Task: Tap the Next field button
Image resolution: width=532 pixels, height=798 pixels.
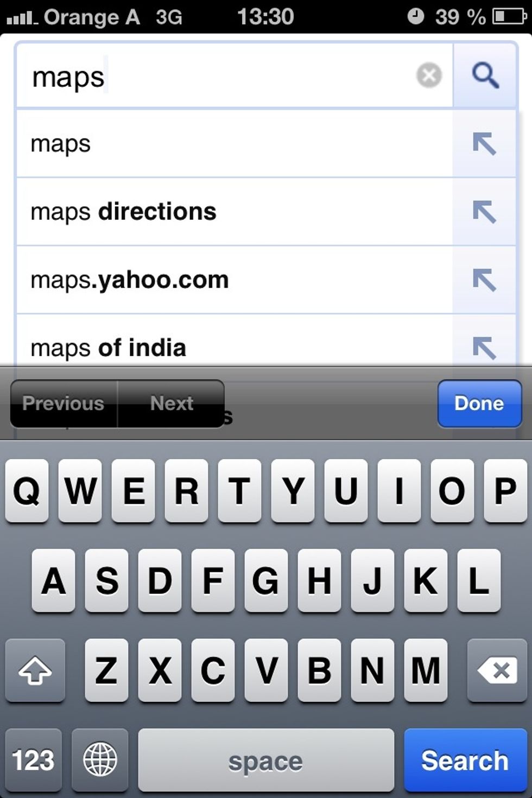Action: [171, 403]
